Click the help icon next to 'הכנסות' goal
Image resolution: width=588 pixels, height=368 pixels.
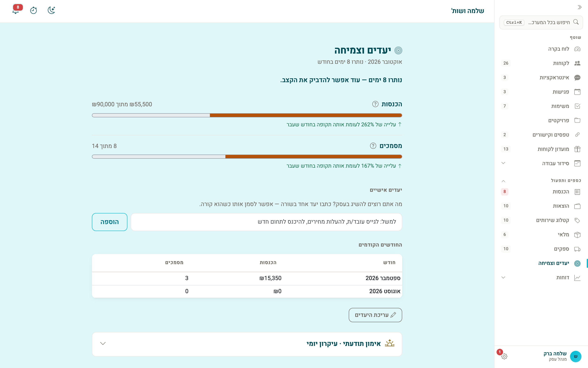pyautogui.click(x=375, y=104)
